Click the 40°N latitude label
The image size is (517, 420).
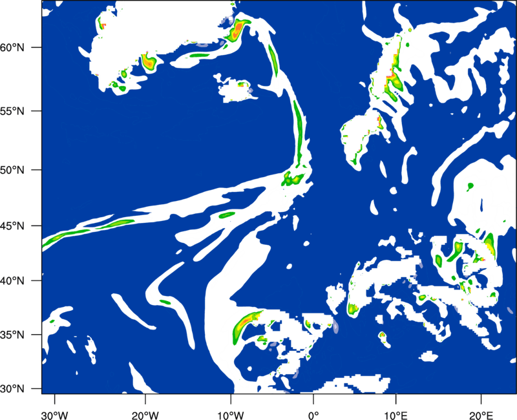(x=12, y=281)
